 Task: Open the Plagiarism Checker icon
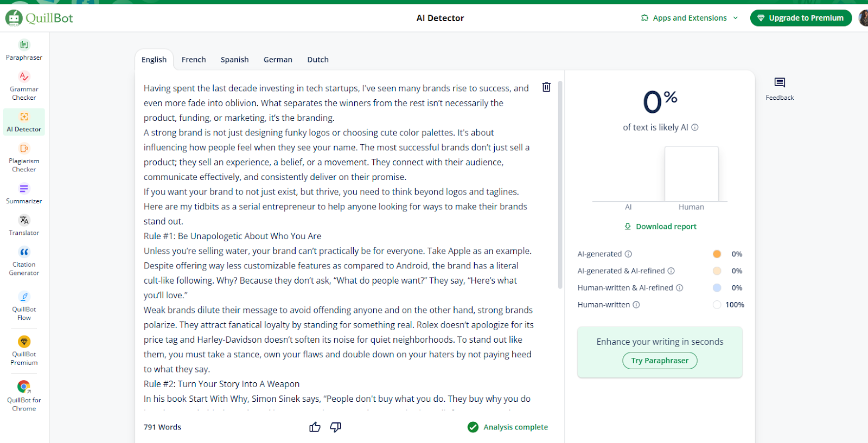[24, 149]
